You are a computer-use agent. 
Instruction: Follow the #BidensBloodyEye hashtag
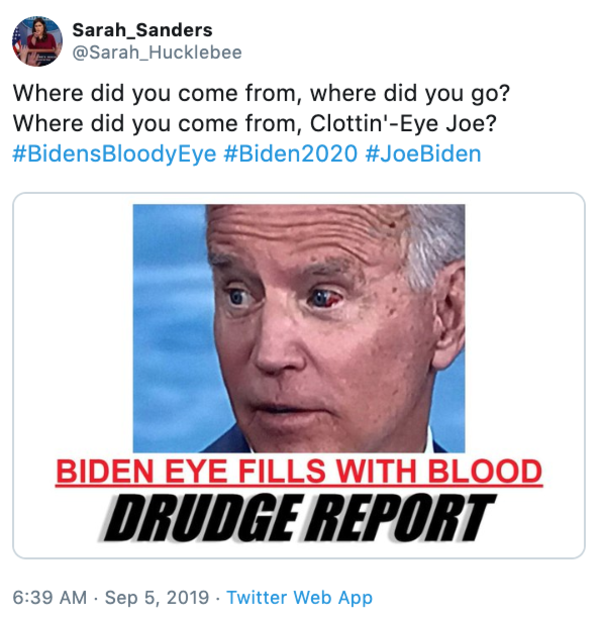[115, 154]
